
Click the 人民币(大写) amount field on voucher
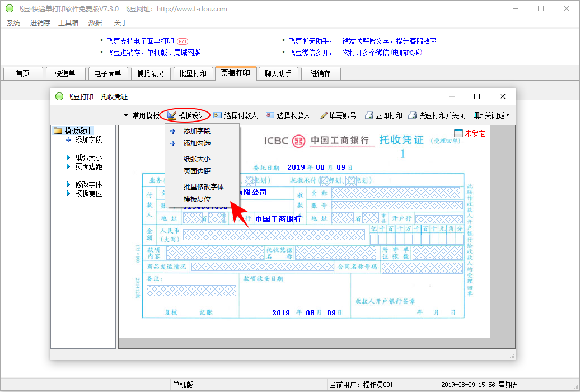click(274, 235)
